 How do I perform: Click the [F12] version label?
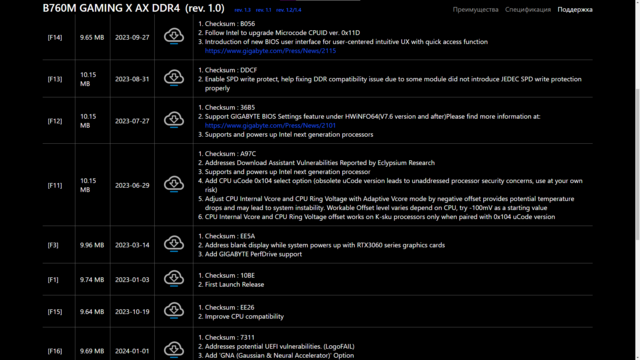click(x=55, y=121)
